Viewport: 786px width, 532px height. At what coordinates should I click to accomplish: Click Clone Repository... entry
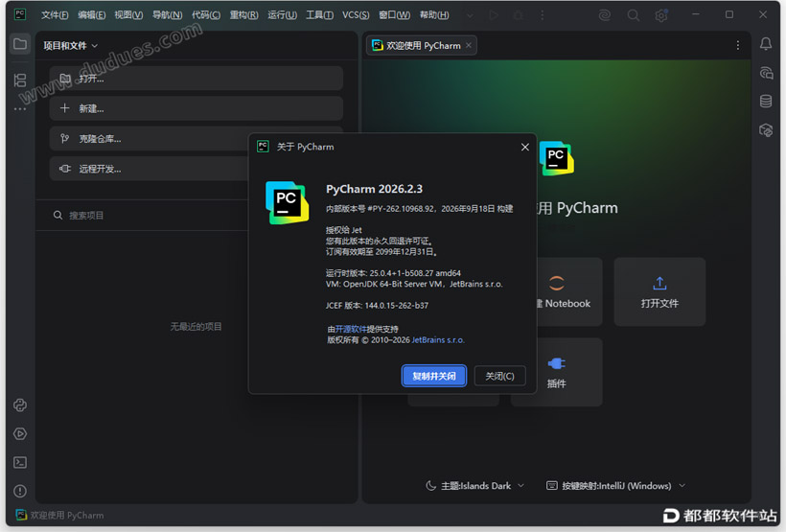(149, 138)
